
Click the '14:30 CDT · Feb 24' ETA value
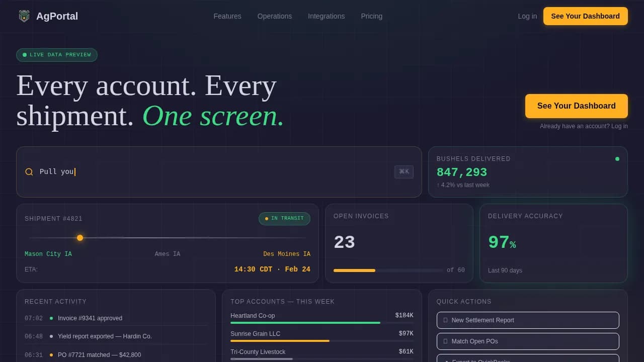272,269
